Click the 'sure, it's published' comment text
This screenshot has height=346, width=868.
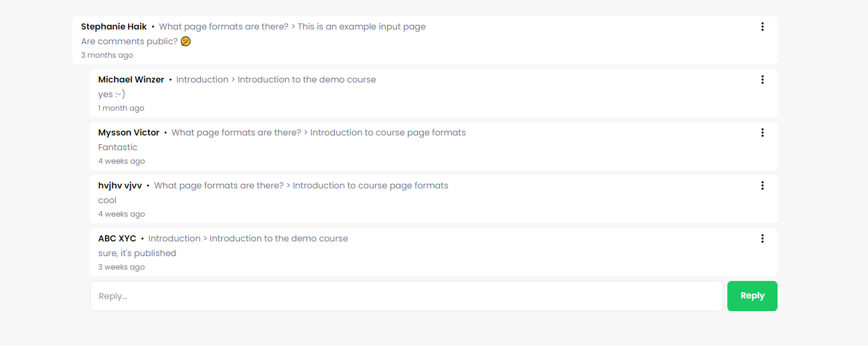click(x=137, y=253)
